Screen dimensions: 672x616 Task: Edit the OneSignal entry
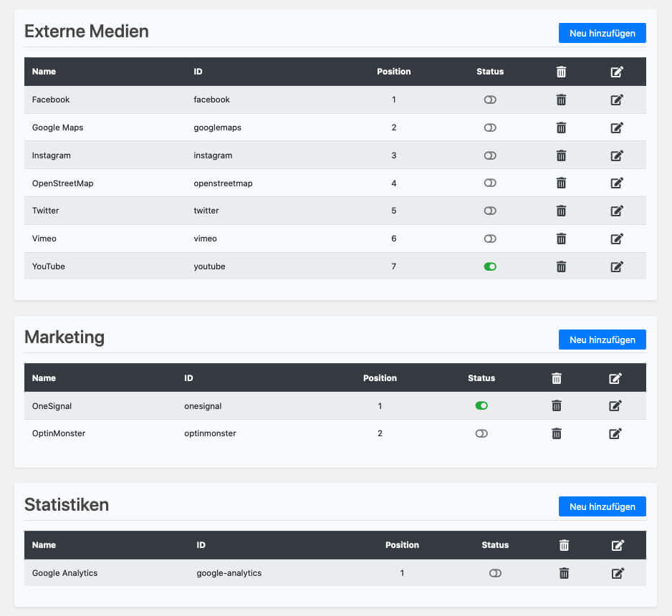[x=615, y=405]
